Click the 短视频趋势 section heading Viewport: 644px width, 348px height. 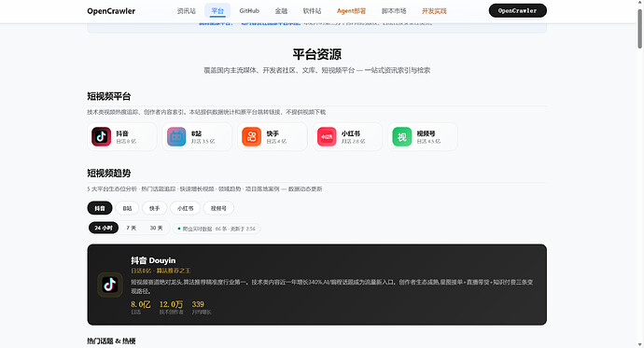click(109, 174)
